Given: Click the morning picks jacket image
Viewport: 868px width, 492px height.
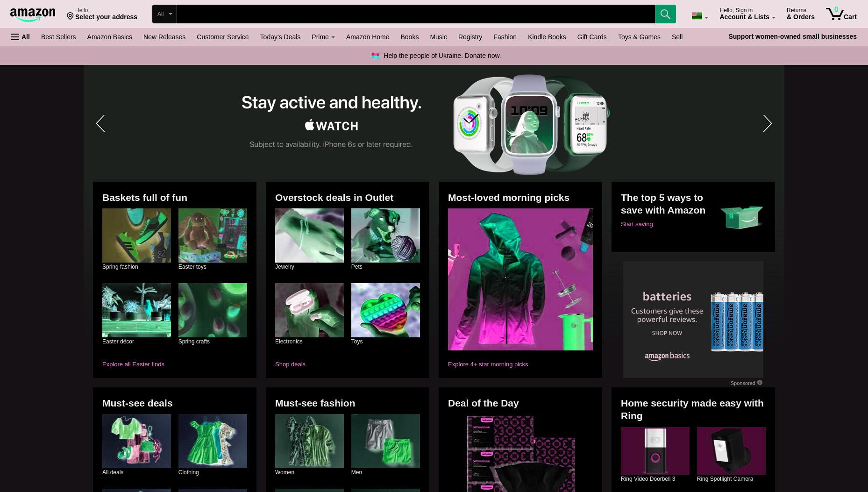Looking at the screenshot, I should [x=520, y=279].
